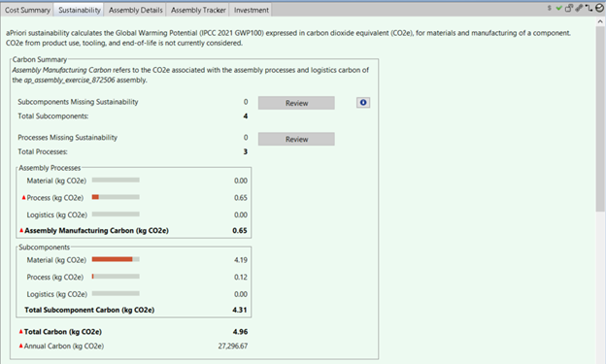Screen dimensions: 606x364
Task: Click the green checkmark status icon
Action: 558,8
